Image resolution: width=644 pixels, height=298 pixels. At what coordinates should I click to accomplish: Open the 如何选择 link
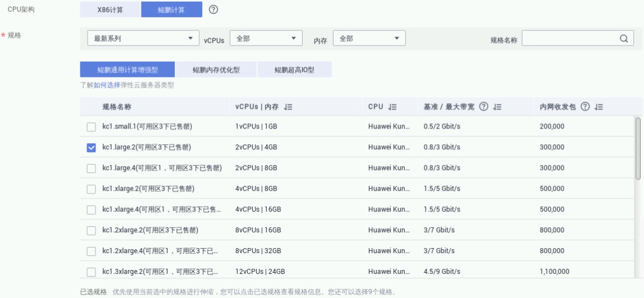coord(107,85)
